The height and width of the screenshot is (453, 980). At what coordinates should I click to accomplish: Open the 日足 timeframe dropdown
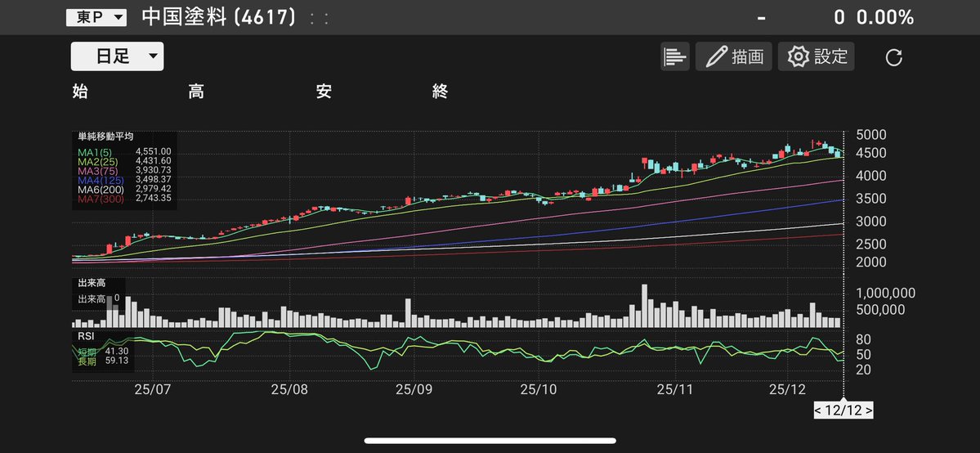(x=118, y=56)
